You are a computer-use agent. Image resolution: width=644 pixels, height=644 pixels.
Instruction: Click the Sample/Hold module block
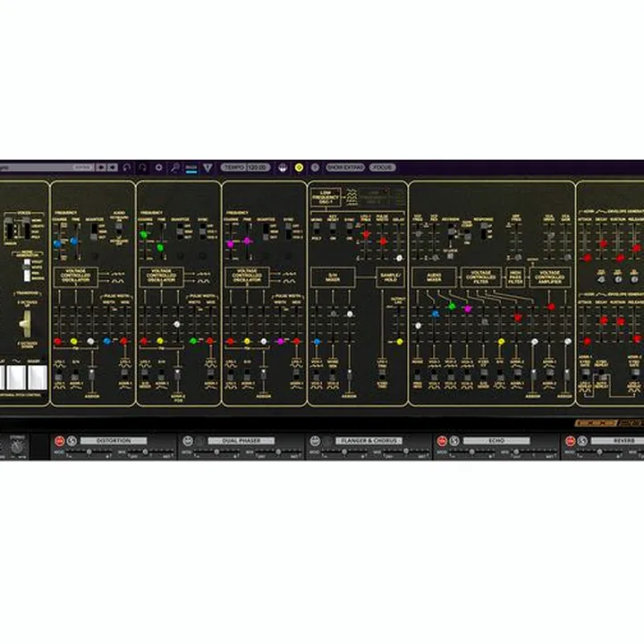coord(390,277)
